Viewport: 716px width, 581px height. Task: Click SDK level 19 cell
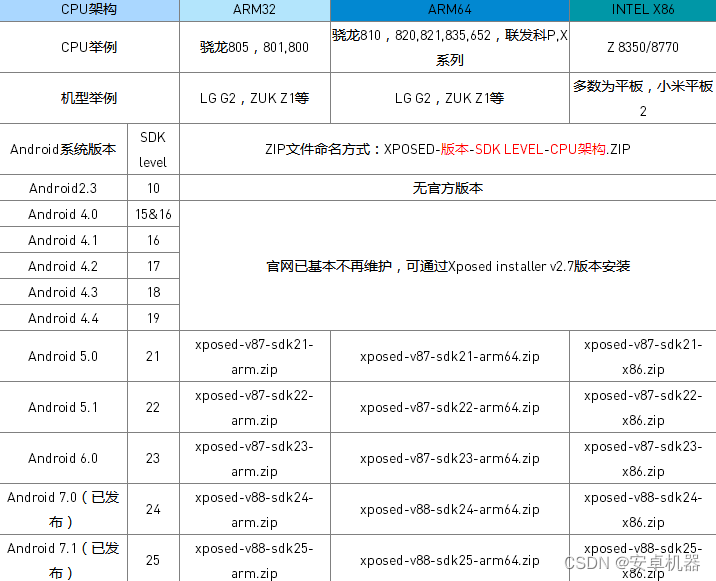tap(153, 318)
